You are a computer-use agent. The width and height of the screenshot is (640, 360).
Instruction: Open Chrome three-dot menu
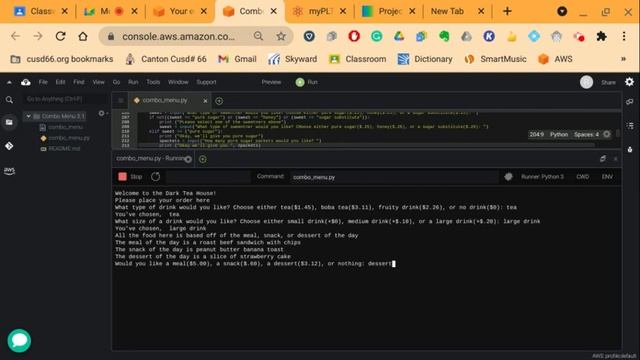[624, 36]
